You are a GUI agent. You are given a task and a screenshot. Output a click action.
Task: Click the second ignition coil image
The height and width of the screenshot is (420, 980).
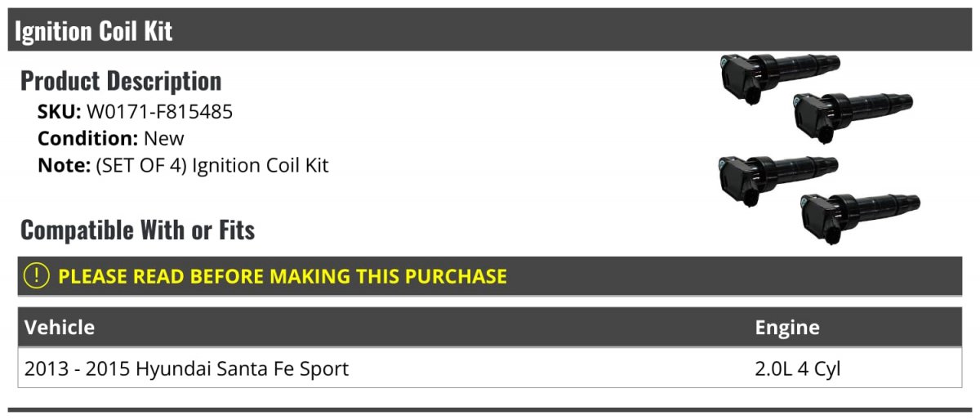pos(853,116)
